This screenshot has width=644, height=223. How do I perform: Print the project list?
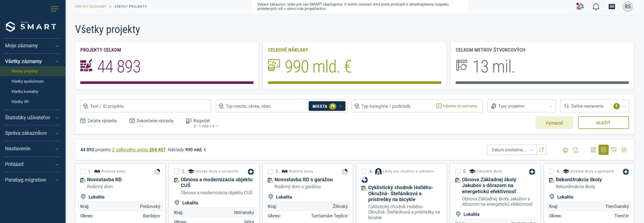click(565, 150)
